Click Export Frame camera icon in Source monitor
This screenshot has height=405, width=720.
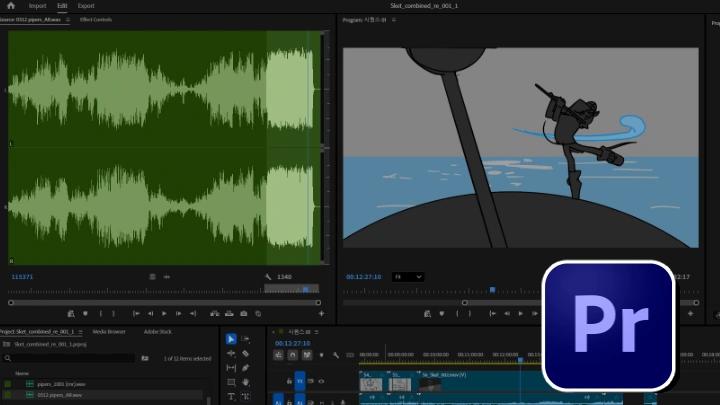[243, 313]
